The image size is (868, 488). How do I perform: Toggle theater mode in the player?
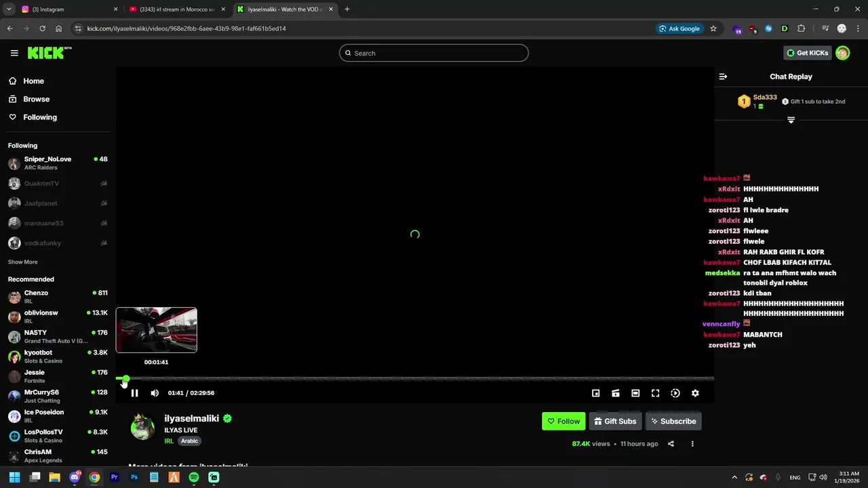pos(635,393)
